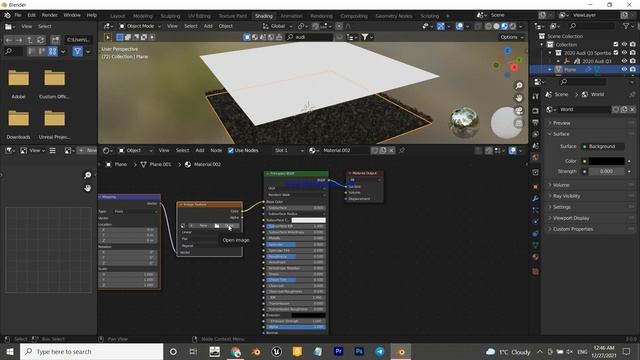
Task: Go to parent directory in file browser
Action: tap(30, 40)
